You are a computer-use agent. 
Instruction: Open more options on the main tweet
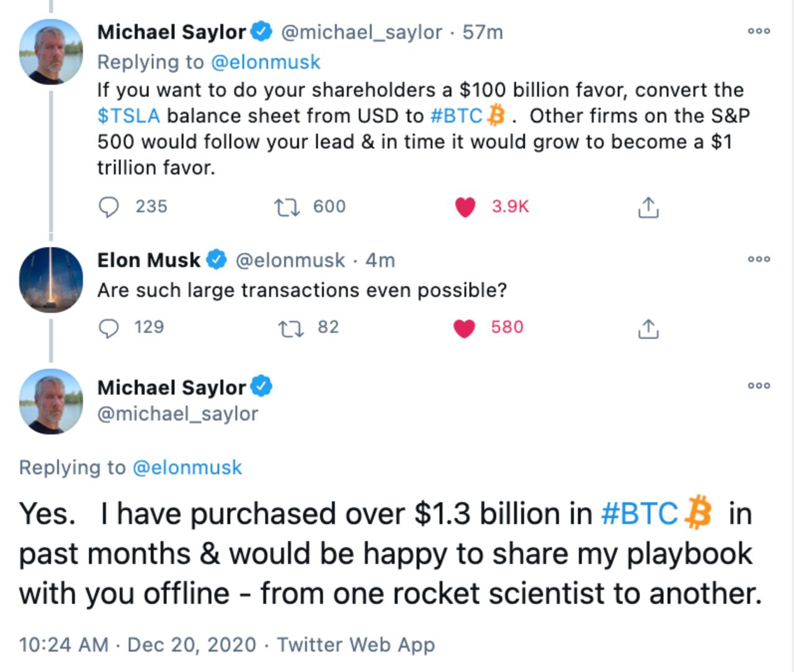[x=759, y=385]
